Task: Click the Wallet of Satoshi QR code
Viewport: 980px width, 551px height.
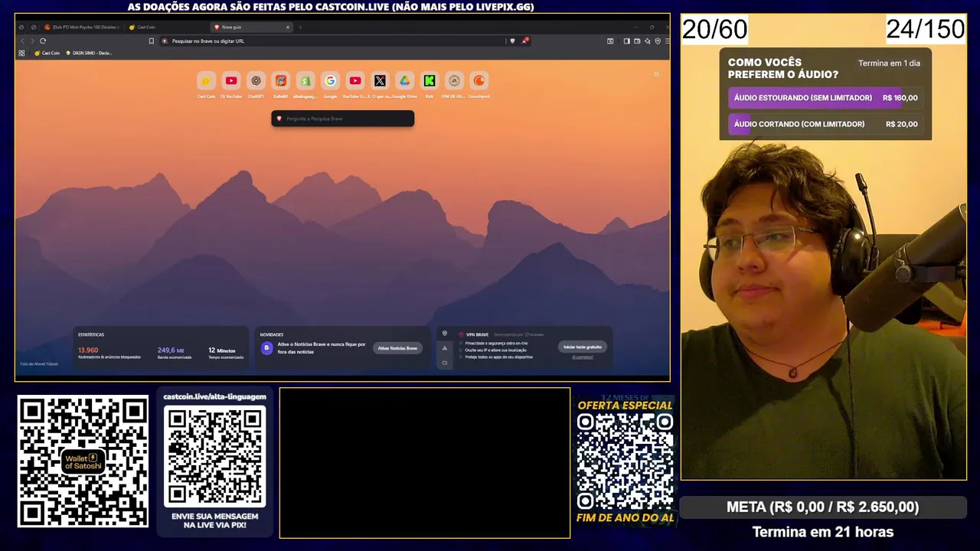Action: click(83, 461)
